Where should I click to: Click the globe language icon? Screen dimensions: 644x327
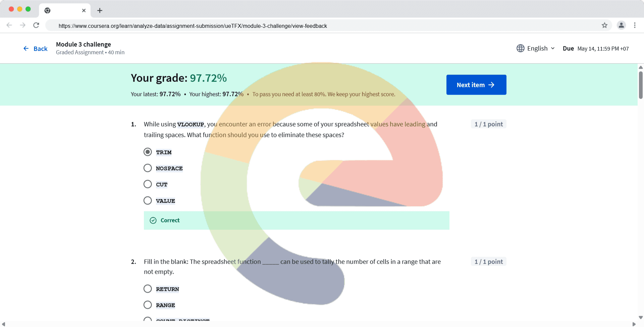pyautogui.click(x=520, y=48)
